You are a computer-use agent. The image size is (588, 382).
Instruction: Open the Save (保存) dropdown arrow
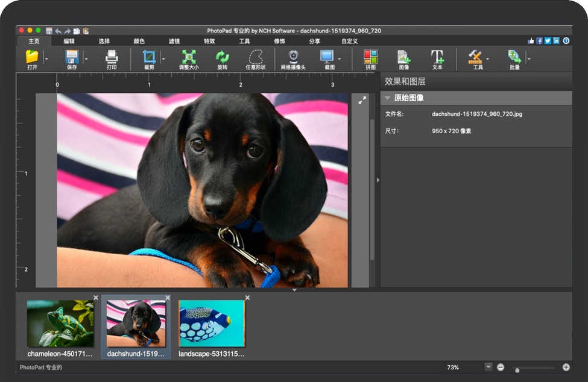coord(86,59)
